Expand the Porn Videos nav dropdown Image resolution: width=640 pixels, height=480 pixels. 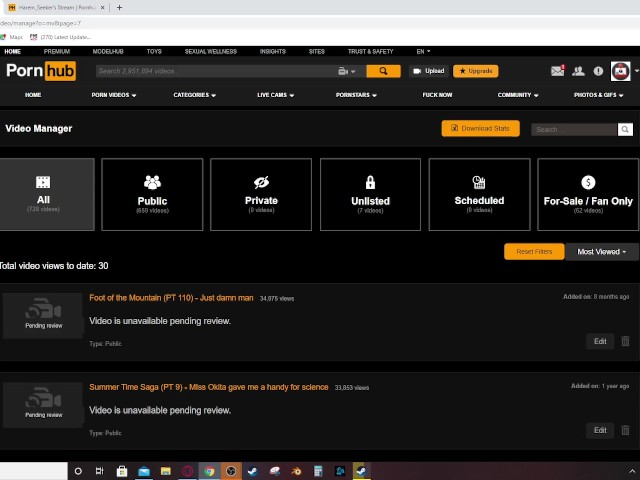click(113, 95)
